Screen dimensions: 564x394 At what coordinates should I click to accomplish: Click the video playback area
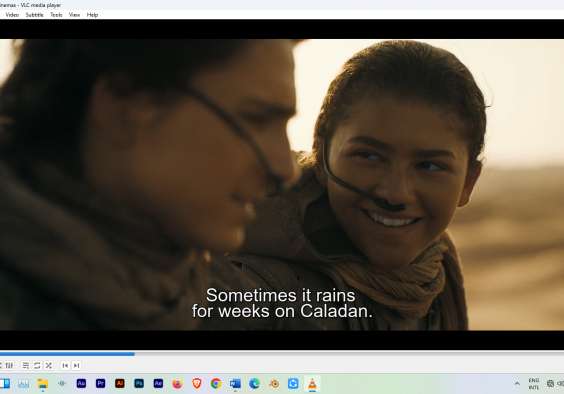coord(282,185)
